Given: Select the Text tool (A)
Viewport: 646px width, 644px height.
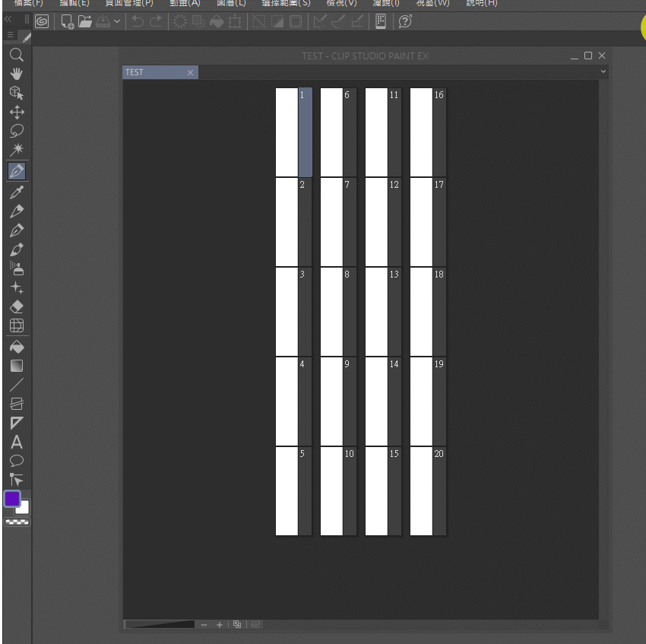Looking at the screenshot, I should (x=17, y=442).
